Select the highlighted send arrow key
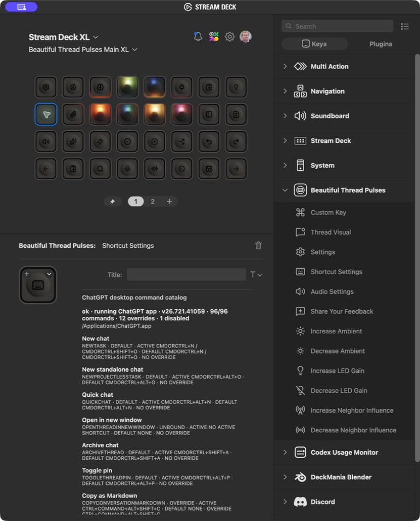 [x=46, y=114]
